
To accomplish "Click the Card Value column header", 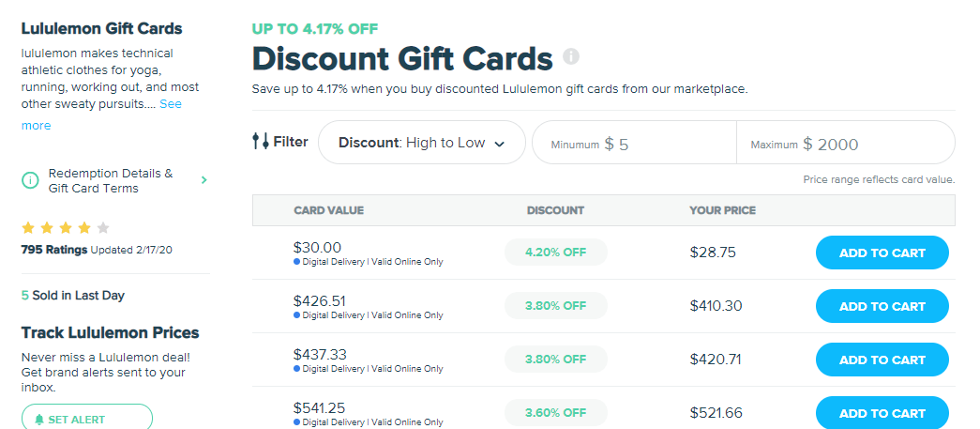I will coord(328,210).
